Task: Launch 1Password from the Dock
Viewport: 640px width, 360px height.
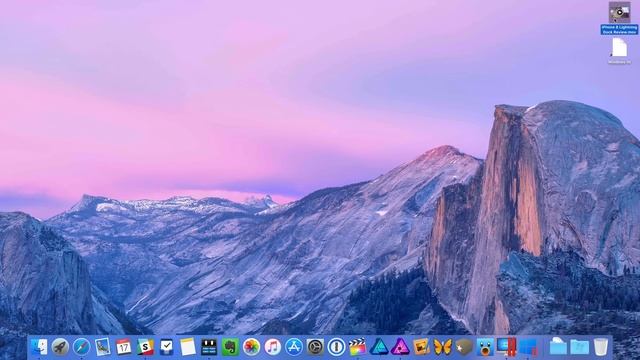Action: pyautogui.click(x=336, y=347)
